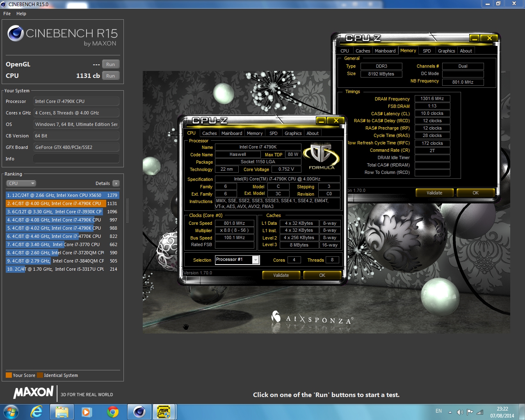525x420 pixels.
Task: Switch to CPU tab in rear CPU-Z
Action: [x=345, y=51]
